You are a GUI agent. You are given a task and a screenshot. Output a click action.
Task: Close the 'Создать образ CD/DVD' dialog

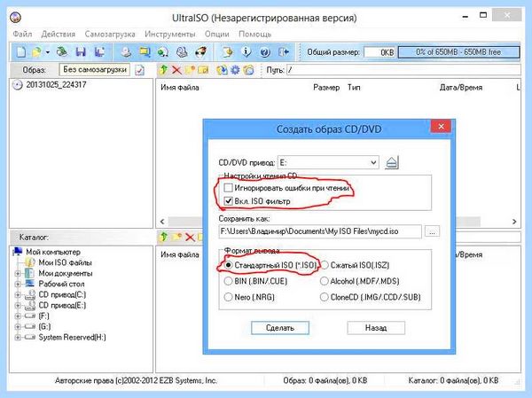click(x=441, y=127)
